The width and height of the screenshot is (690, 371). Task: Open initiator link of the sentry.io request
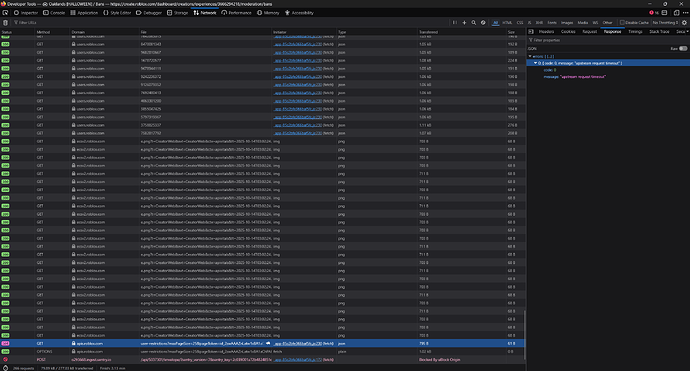coord(298,360)
